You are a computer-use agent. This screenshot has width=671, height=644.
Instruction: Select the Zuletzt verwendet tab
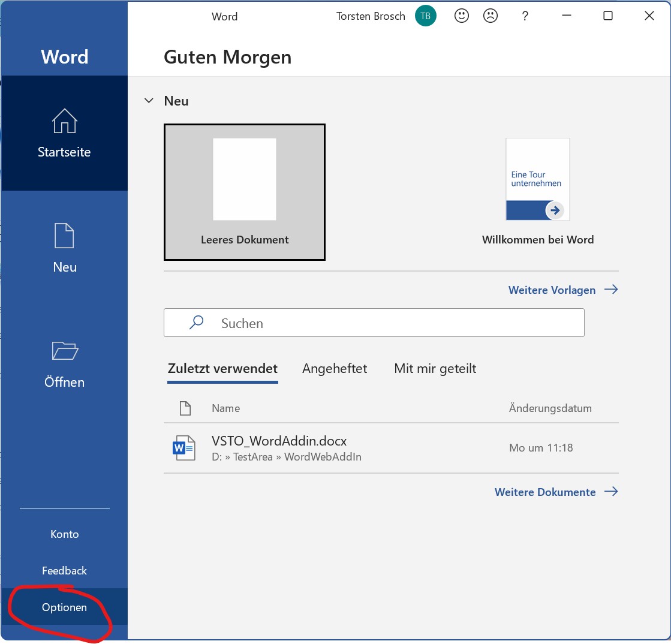(222, 368)
